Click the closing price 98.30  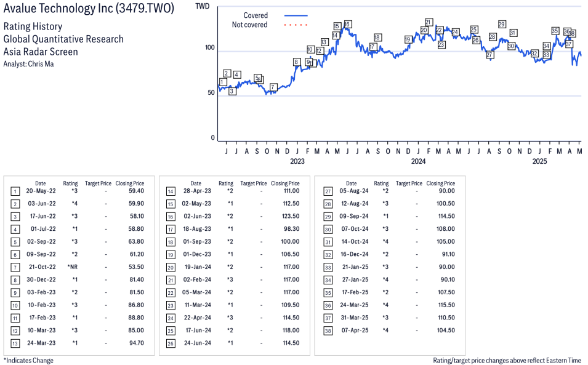point(292,229)
